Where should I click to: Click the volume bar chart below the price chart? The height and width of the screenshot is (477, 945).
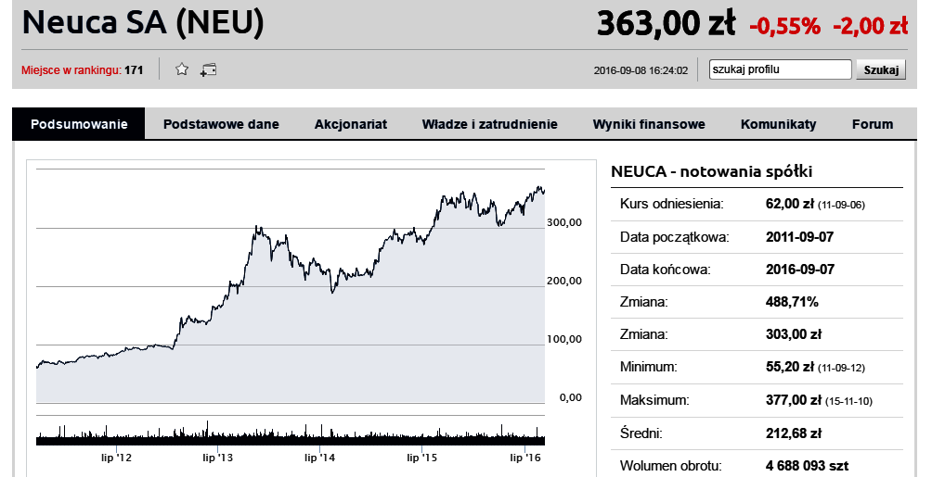290,434
